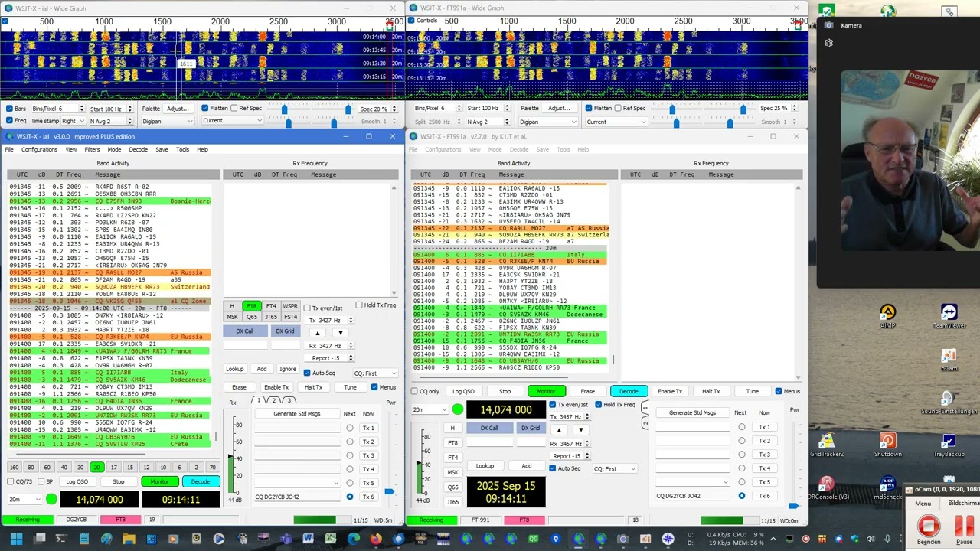Decrease Tx frequency with down arrow, left WSJT-X
Screen dimensions: 980x551
click(340, 333)
